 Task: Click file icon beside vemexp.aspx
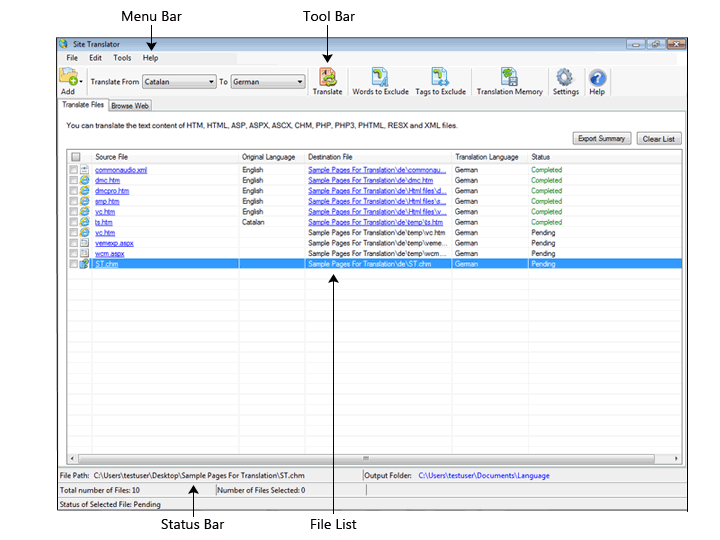click(84, 243)
